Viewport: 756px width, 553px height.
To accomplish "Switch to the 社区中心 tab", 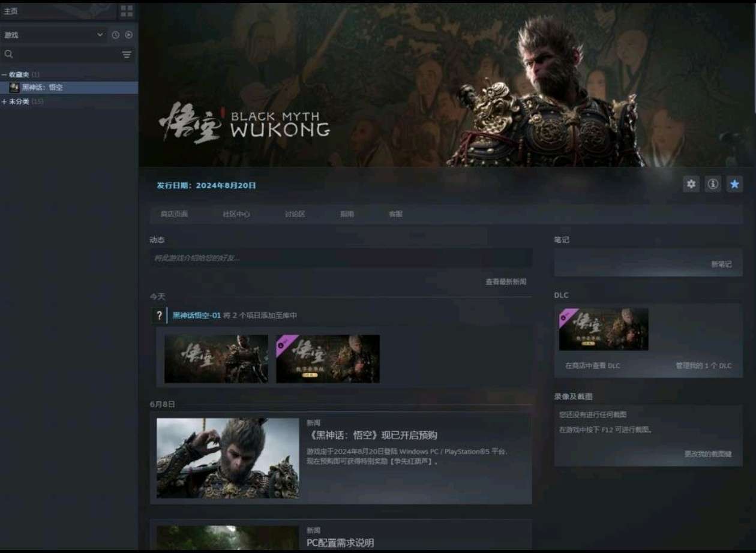I will [236, 214].
